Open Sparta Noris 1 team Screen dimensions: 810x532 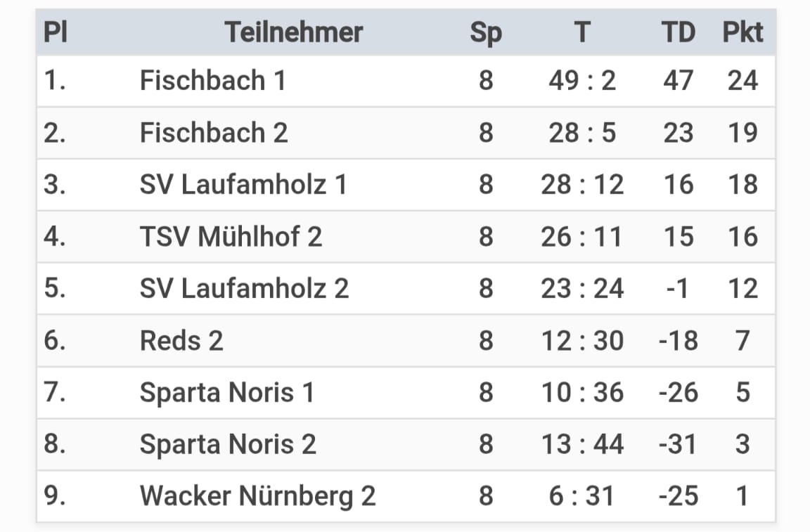click(x=227, y=393)
